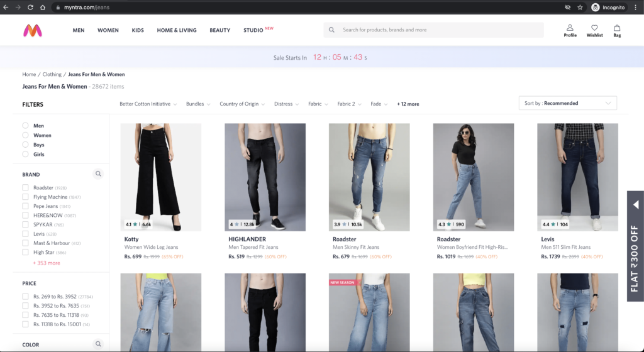644x352 pixels.
Task: Go to Clothing breadcrumb link
Action: [x=52, y=75]
